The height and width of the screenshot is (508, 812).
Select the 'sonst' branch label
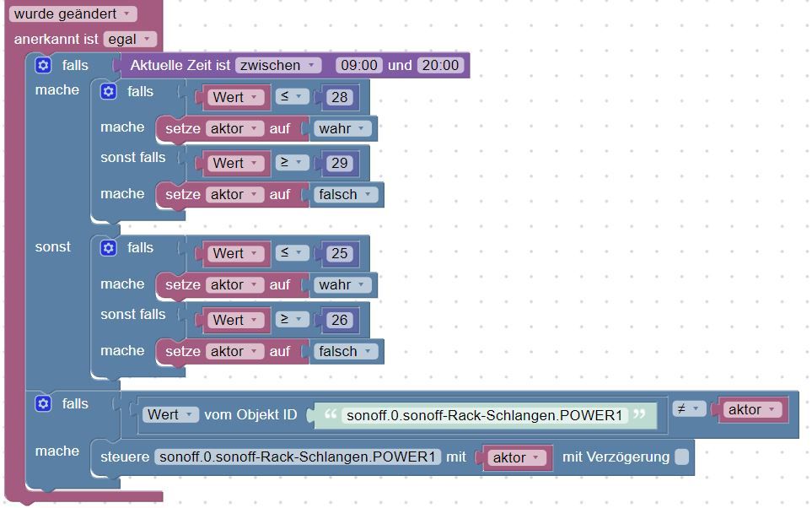[53, 246]
